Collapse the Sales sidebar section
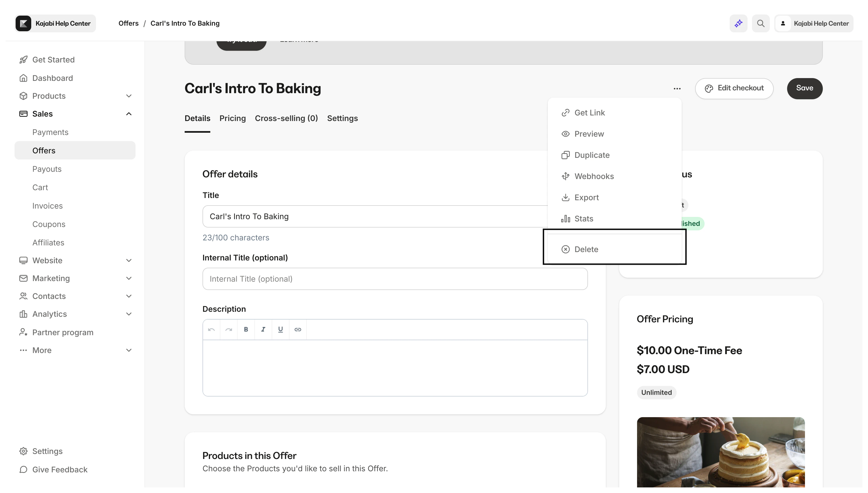This screenshot has height=493, width=868. 129,114
